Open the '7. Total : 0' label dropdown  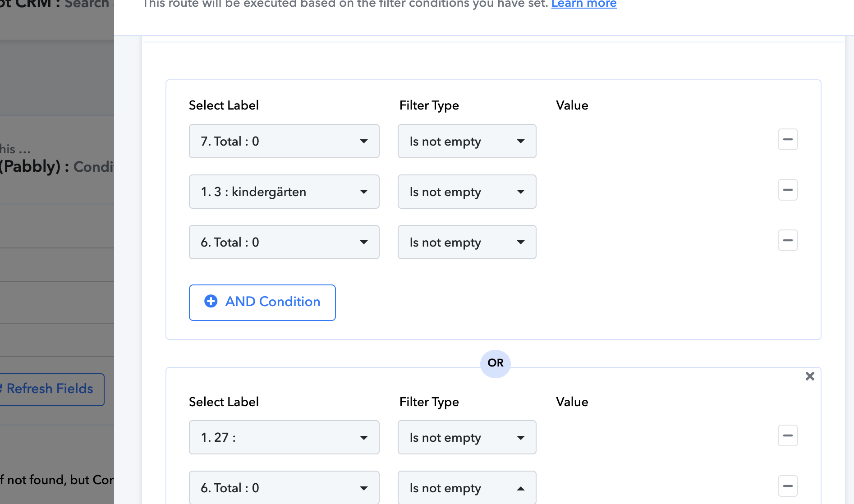tap(284, 142)
